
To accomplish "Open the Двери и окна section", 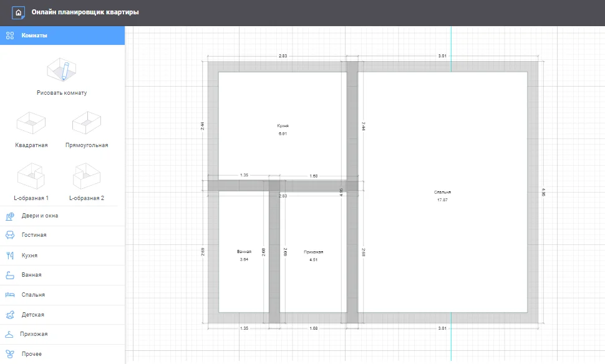I will tap(39, 215).
